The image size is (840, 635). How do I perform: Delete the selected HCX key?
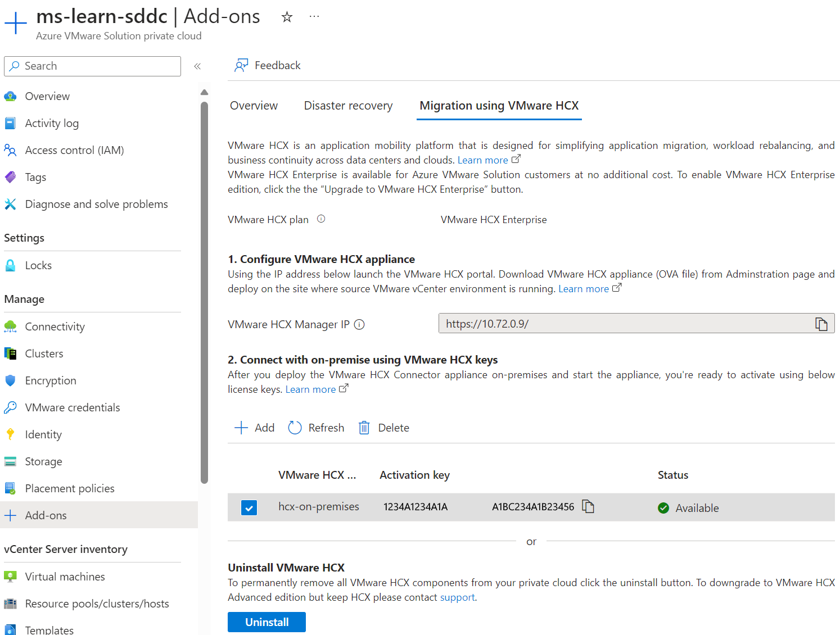[x=383, y=428]
